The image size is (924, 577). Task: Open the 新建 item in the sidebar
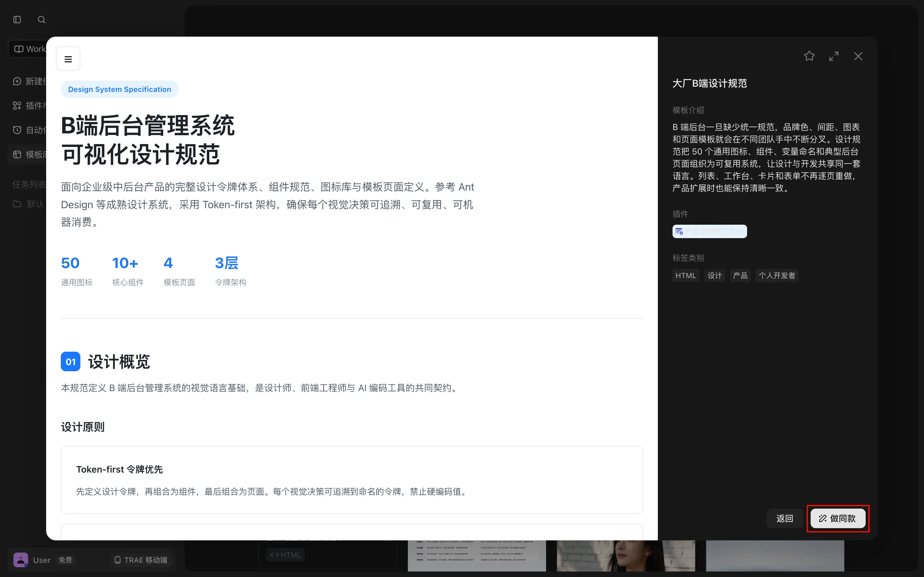tap(29, 81)
